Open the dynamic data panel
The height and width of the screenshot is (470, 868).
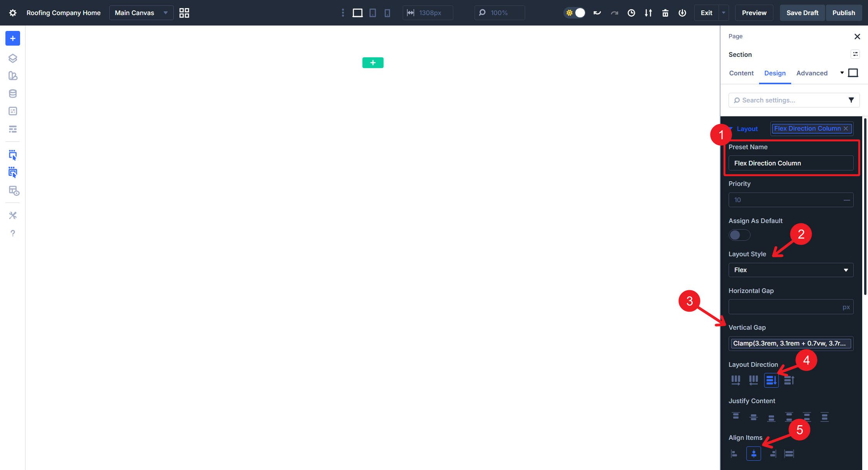(x=12, y=93)
